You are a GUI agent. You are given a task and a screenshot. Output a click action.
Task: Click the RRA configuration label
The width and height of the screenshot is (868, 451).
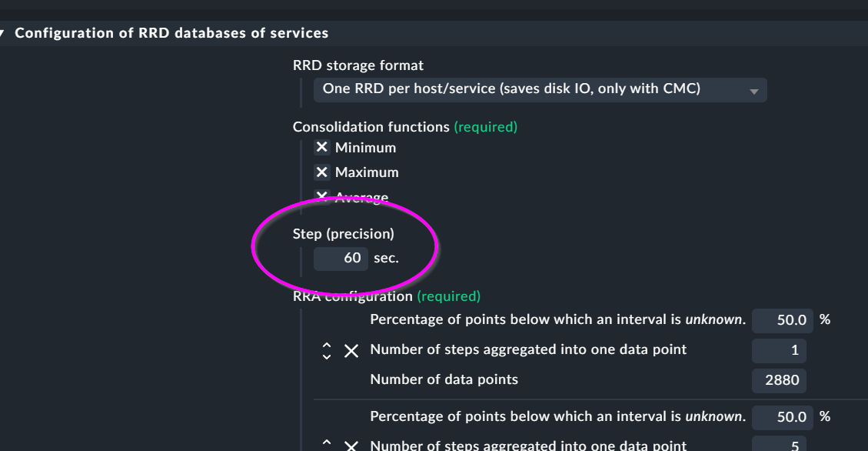[x=353, y=296]
